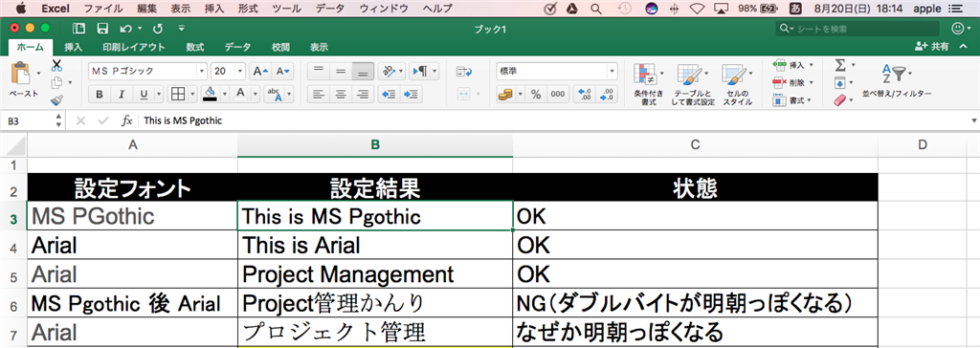The height and width of the screenshot is (348, 980).
Task: Apply the fill color paint bucket
Action: pyautogui.click(x=211, y=94)
